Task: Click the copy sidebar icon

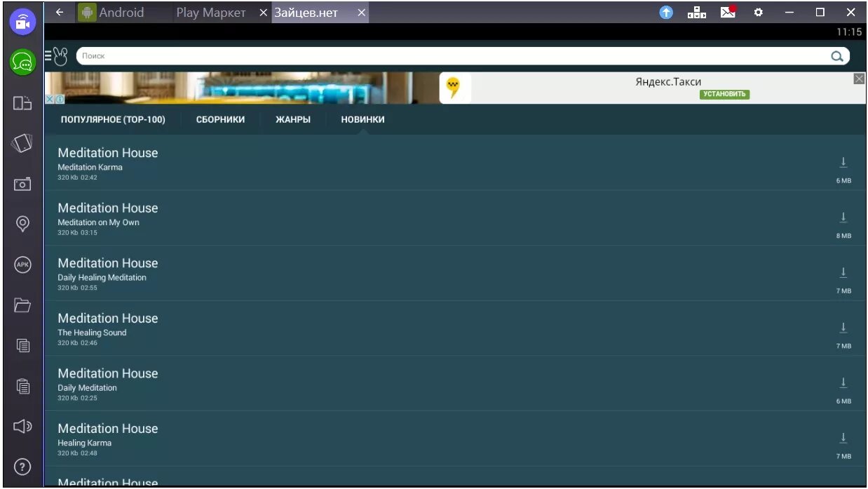Action: coord(22,345)
